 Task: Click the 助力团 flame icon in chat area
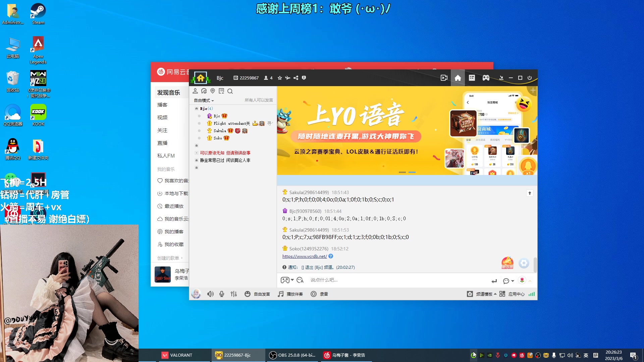[x=507, y=263]
